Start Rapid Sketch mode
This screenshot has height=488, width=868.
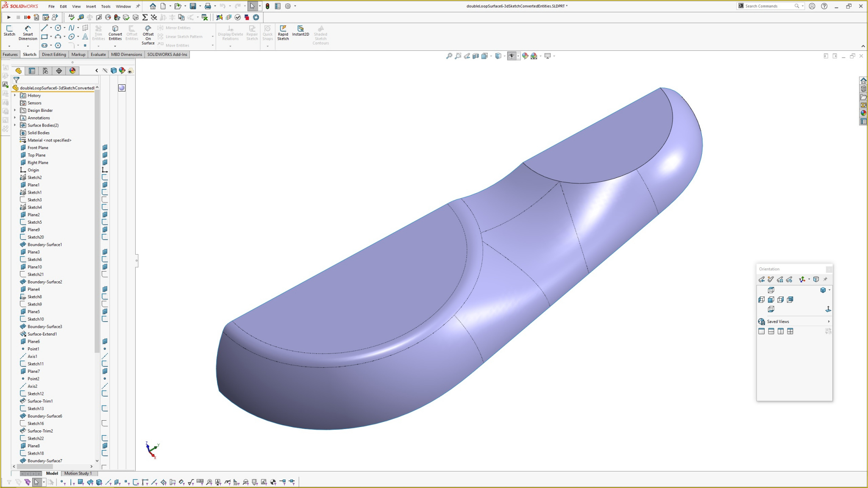point(283,33)
